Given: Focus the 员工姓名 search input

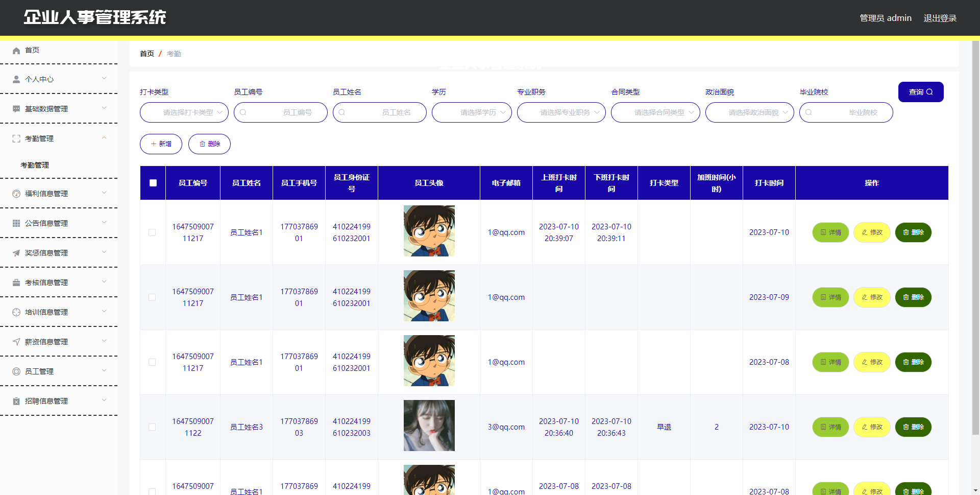Looking at the screenshot, I should coord(380,112).
